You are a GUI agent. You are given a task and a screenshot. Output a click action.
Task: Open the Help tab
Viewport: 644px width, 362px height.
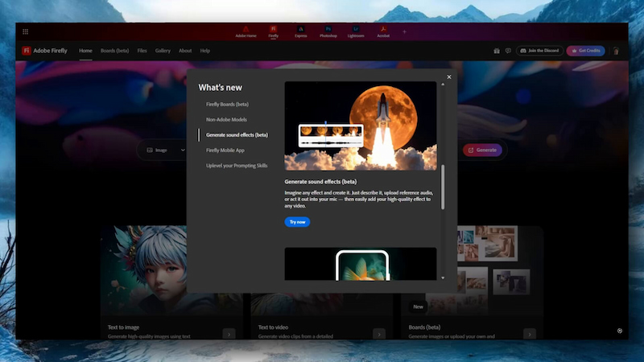pos(205,51)
